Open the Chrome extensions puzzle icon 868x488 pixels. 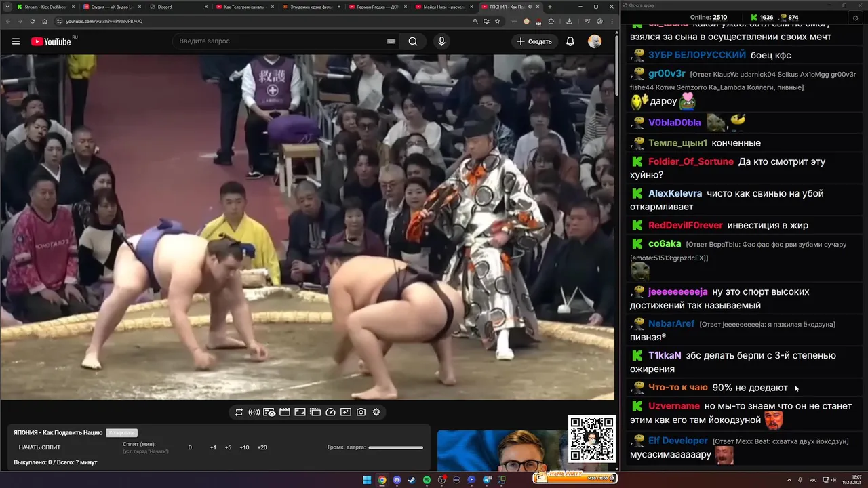(552, 21)
